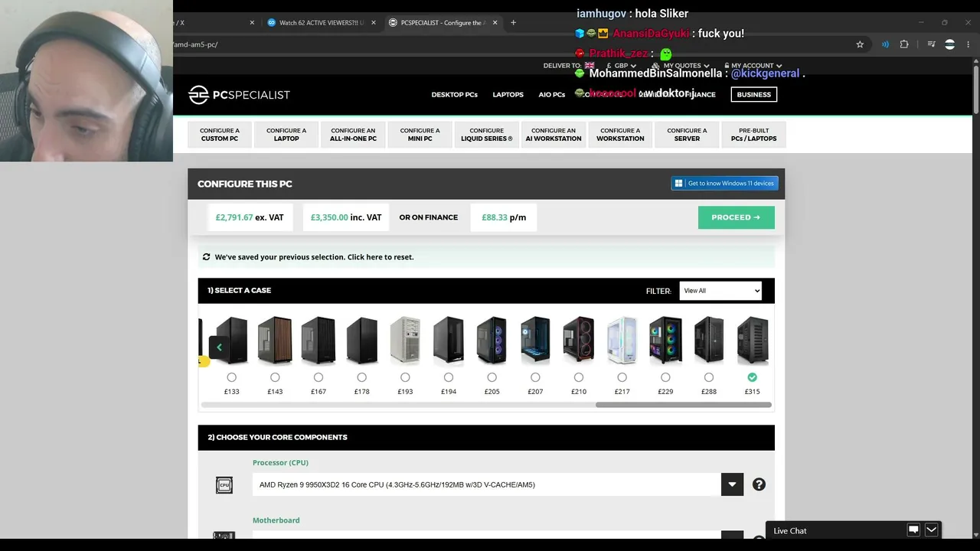Select the £133 case radio button
980x551 pixels.
(231, 377)
